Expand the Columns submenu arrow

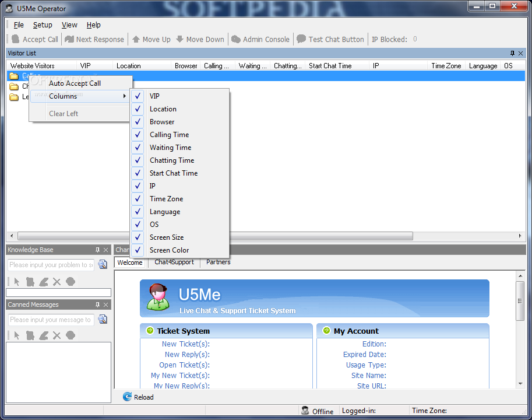pos(125,96)
